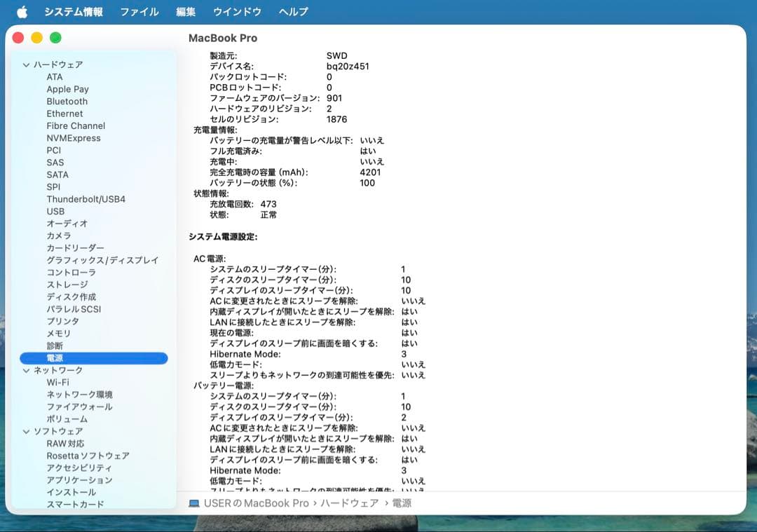Image resolution: width=757 pixels, height=532 pixels.
Task: Select スマートカード in the sidebar
Action: click(x=75, y=505)
